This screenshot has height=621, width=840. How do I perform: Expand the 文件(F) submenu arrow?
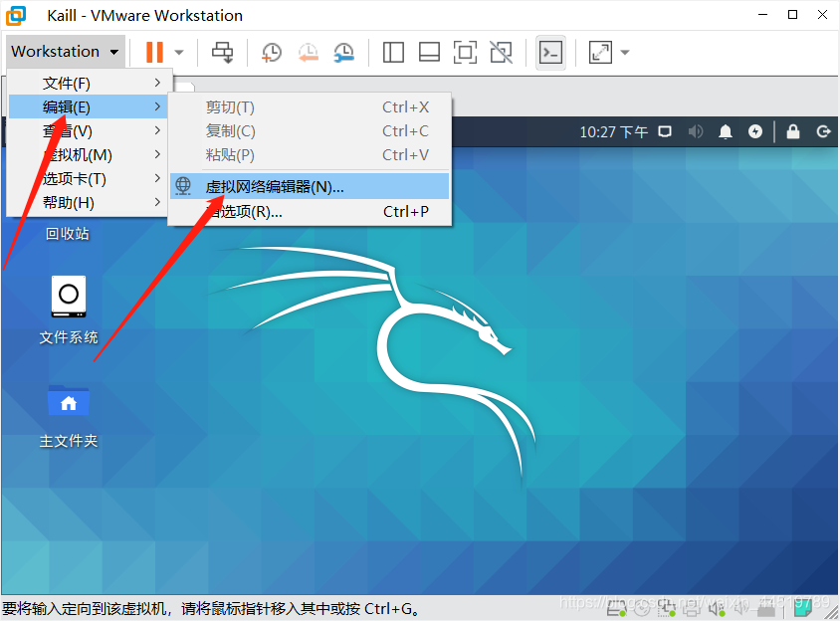(157, 83)
